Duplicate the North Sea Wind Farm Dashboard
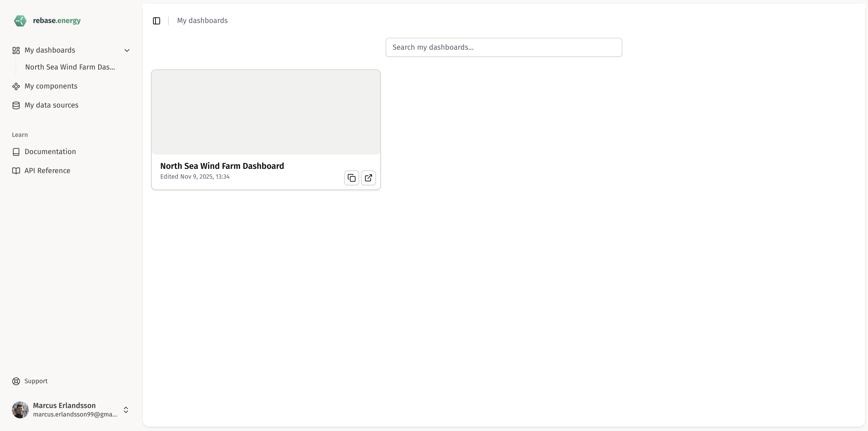Viewport: 868px width, 431px height. coord(351,178)
